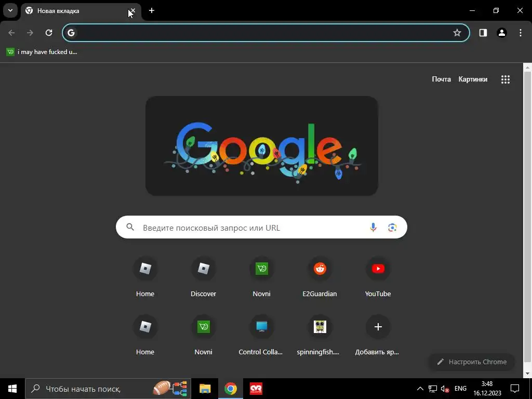Image resolution: width=532 pixels, height=399 pixels.
Task: Add a shortcut with Добавить яр... button
Action: [378, 335]
